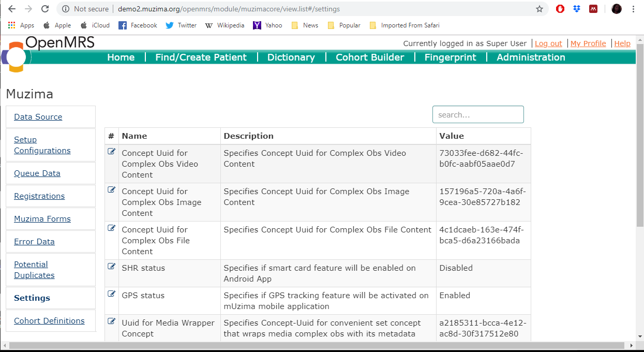Click the Log out link
Image resolution: width=644 pixels, height=352 pixels.
(x=548, y=43)
